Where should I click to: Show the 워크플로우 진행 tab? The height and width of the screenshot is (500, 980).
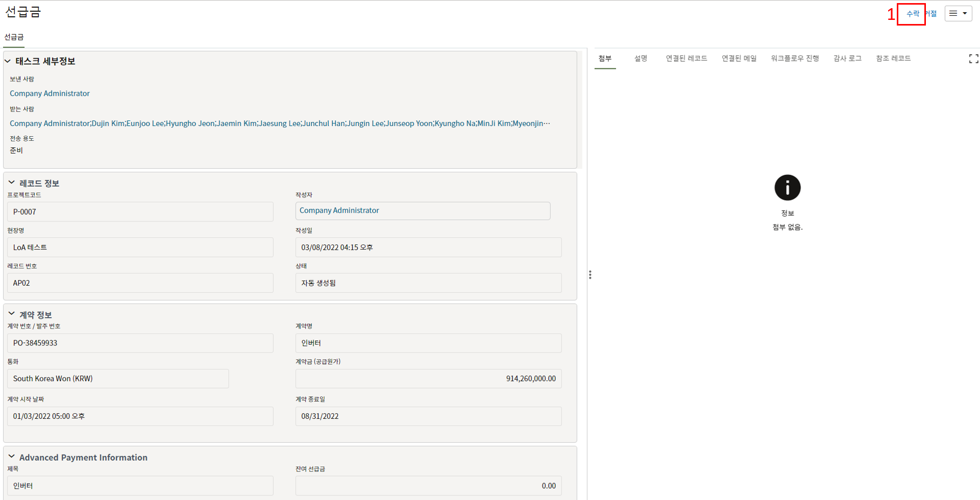point(795,59)
